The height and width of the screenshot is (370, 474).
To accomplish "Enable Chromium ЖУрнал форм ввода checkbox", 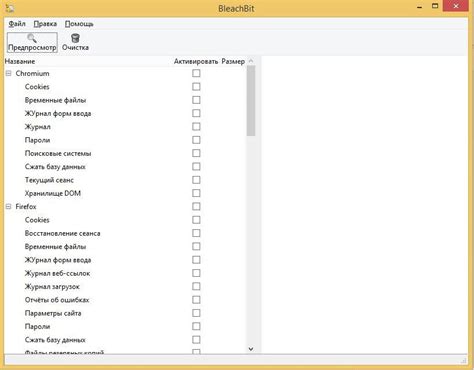I will pyautogui.click(x=196, y=113).
